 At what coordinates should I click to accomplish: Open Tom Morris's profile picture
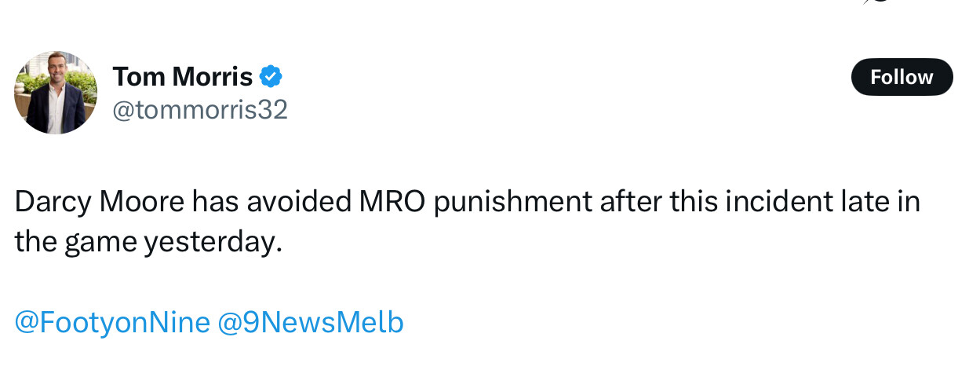pyautogui.click(x=56, y=93)
